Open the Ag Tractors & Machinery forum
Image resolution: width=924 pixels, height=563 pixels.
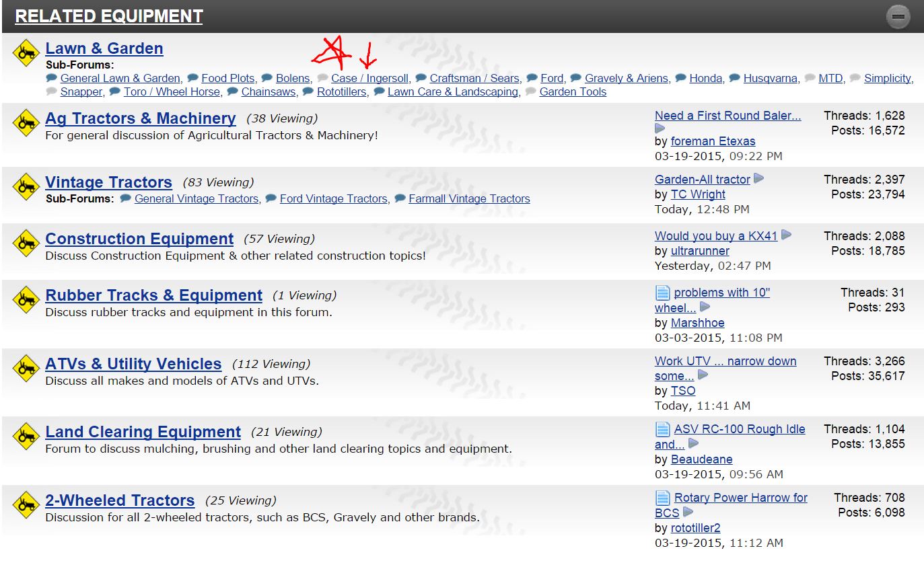140,118
